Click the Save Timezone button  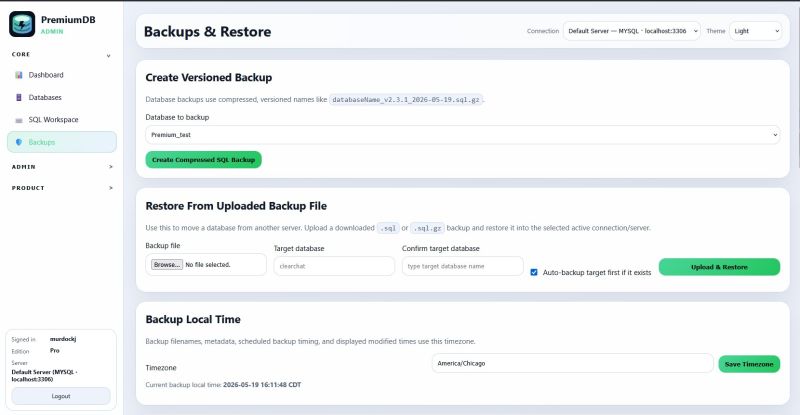[x=749, y=364]
